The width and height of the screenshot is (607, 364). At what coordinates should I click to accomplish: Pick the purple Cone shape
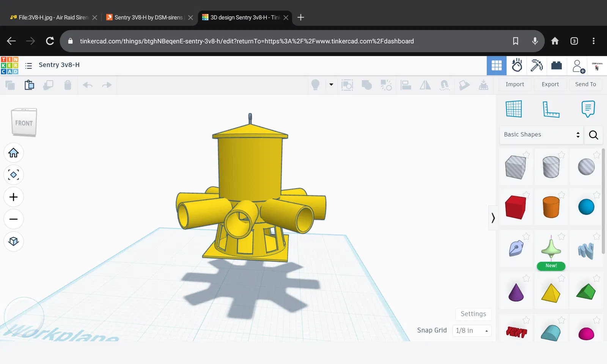click(516, 293)
